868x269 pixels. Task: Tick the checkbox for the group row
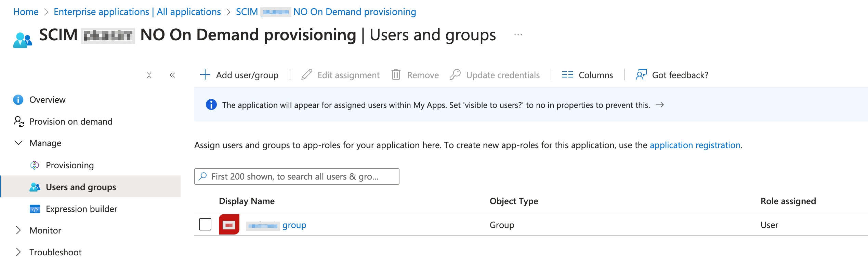(205, 224)
